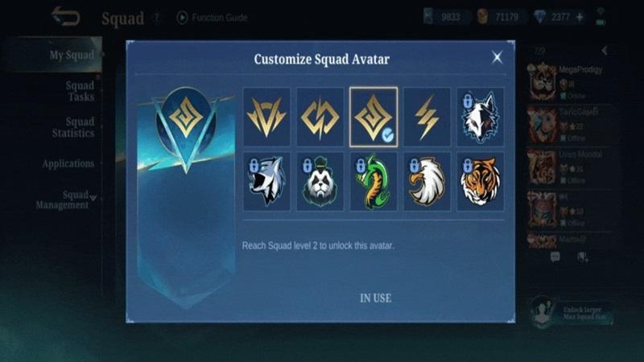The width and height of the screenshot is (644, 362).
Task: Switch to Squad Tasks tab
Action: [80, 91]
